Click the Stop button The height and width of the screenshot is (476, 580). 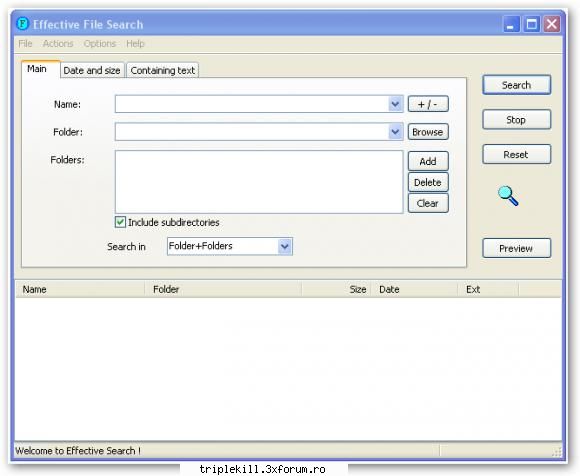point(516,119)
